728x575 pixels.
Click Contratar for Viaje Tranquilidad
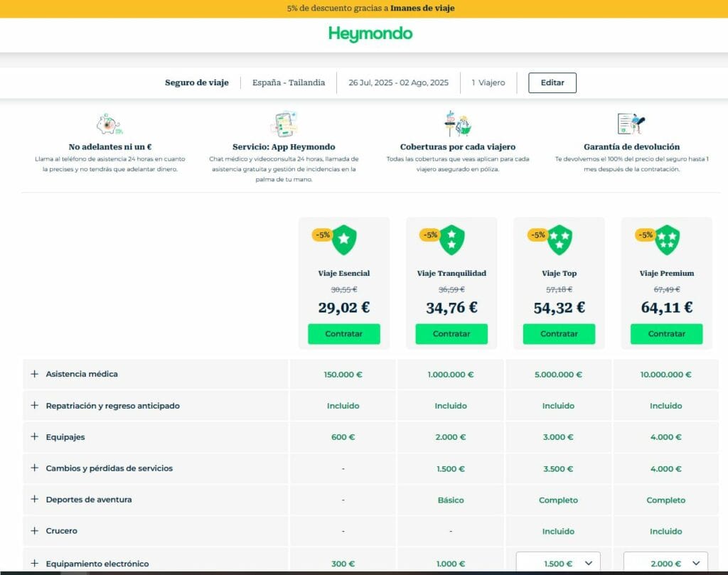pyautogui.click(x=451, y=333)
